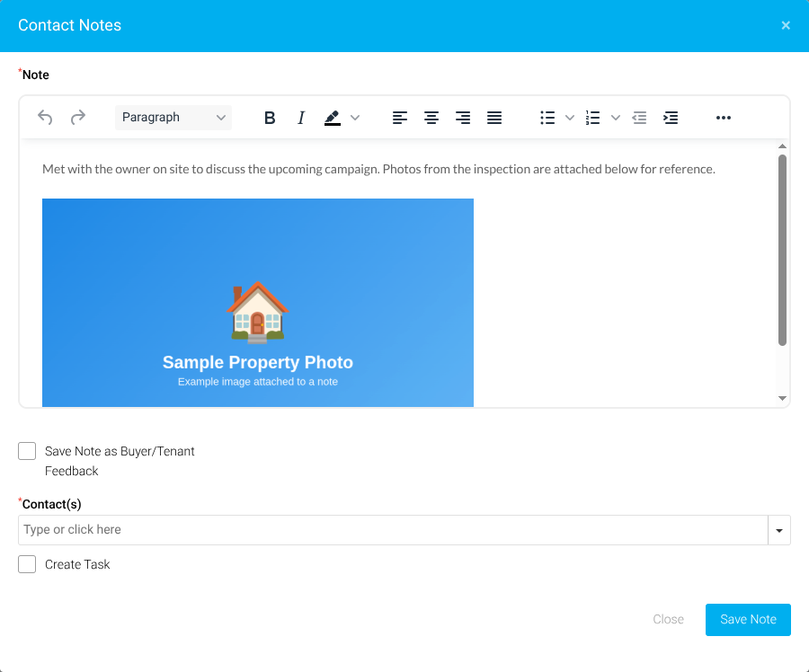Show more toolbar options
Viewport: 809px width, 672px height.
pos(724,118)
